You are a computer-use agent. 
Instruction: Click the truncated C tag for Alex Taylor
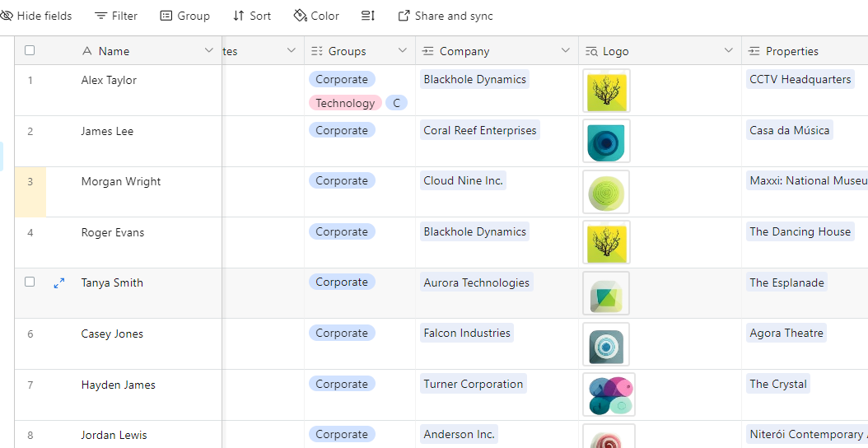click(396, 103)
